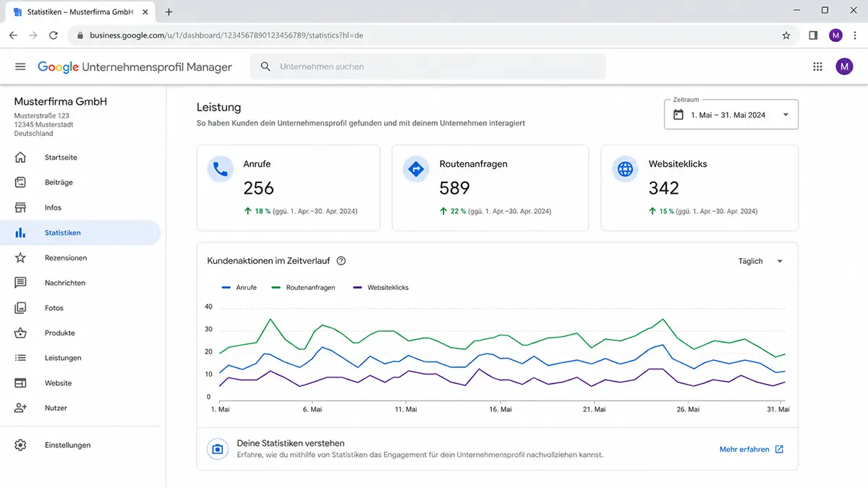
Task: Click the 16. Mai axis label
Action: tap(500, 409)
